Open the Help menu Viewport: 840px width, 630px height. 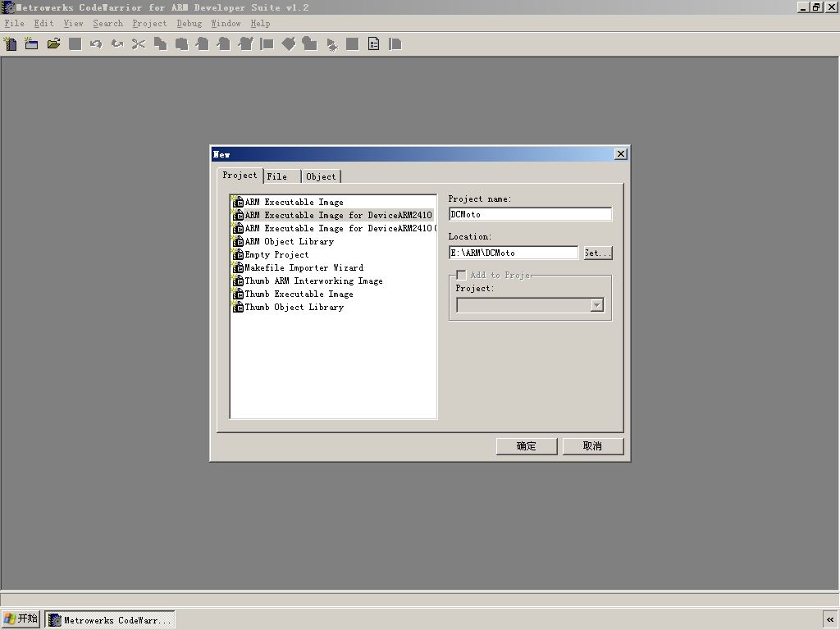coord(260,24)
